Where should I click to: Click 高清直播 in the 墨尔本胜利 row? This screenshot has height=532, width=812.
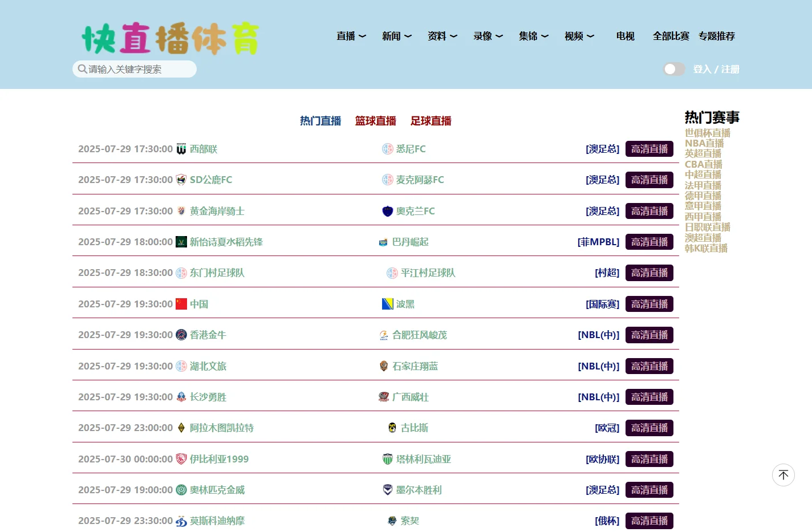[x=649, y=490]
